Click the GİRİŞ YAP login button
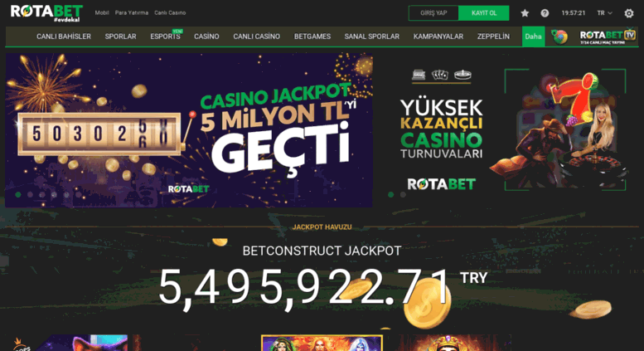644x351 pixels. click(433, 13)
